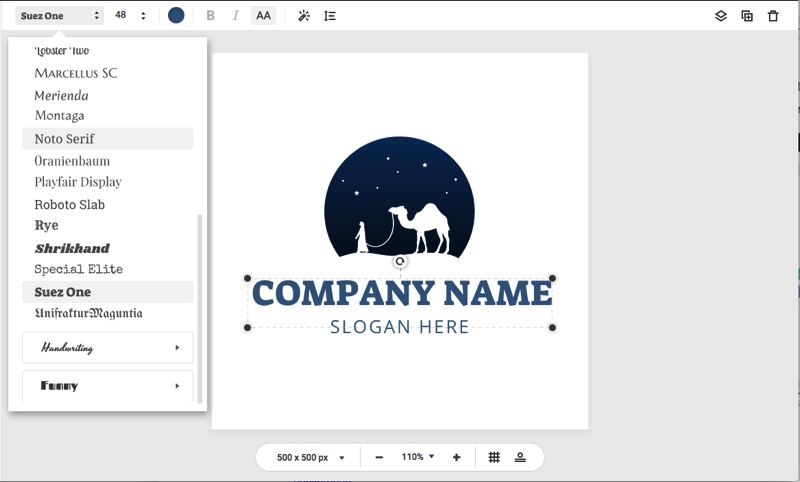This screenshot has height=482, width=800.
Task: Open the dark blue text color swatch
Action: 176,16
